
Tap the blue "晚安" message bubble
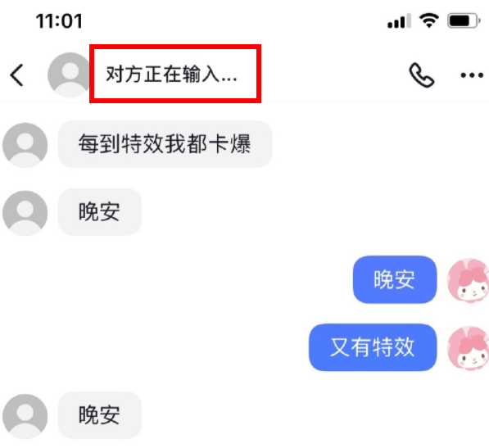[x=395, y=279]
